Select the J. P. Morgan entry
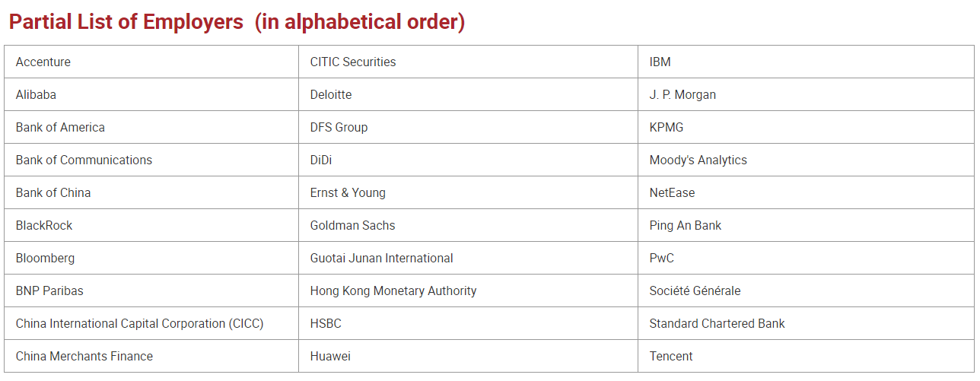Viewport: 980px width, 381px height. coord(682,95)
